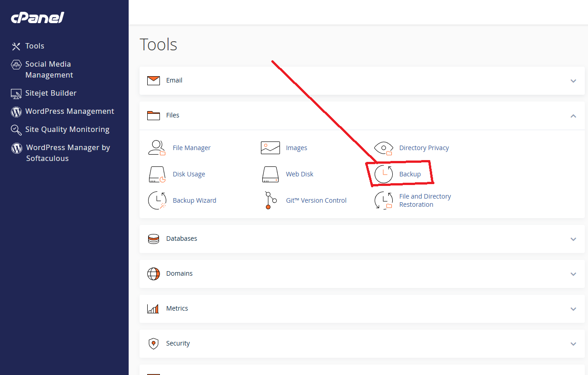Click the Disk Usage drive icon

tap(157, 174)
